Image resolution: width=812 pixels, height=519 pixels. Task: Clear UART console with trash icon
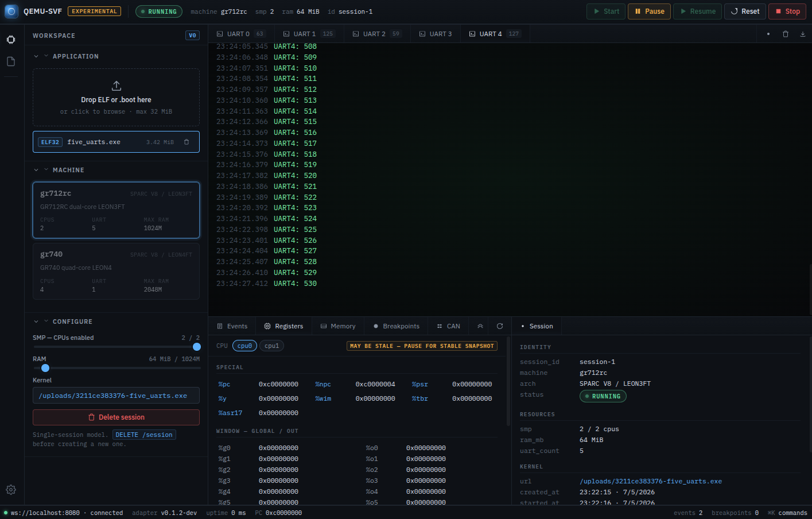[786, 34]
